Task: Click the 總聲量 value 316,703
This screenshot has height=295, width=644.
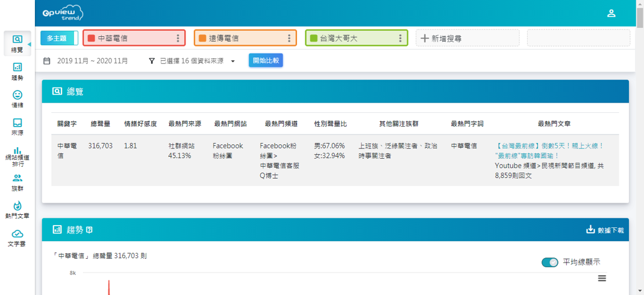Action: pyautogui.click(x=101, y=145)
